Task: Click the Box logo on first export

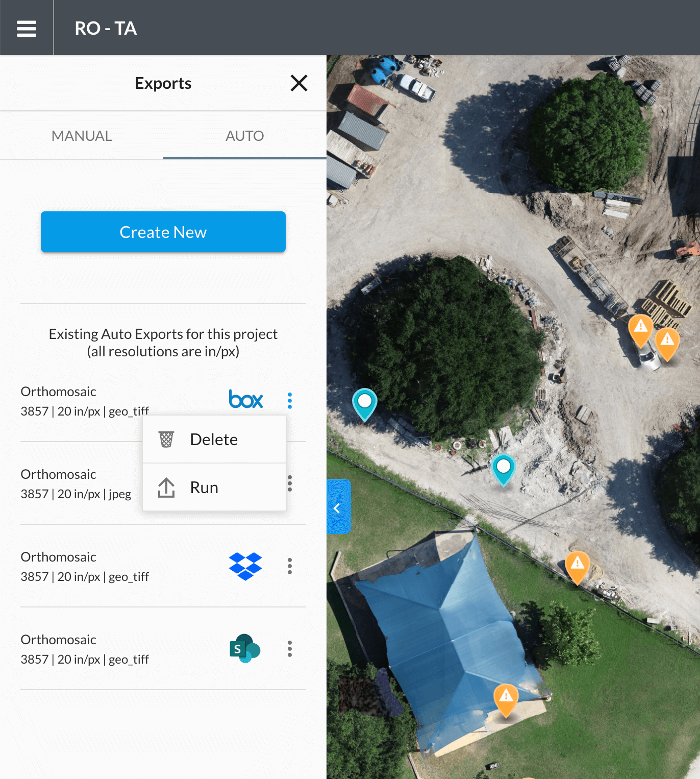Action: click(x=246, y=400)
